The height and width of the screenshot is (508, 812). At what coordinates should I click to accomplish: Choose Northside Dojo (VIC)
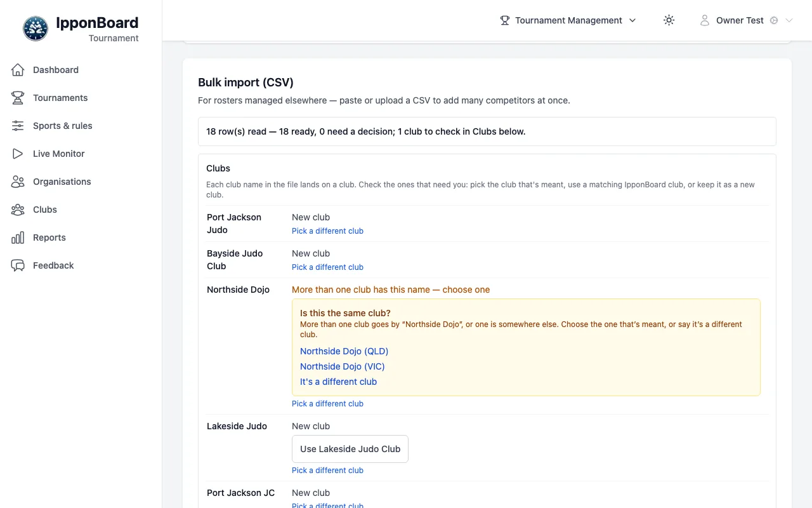(x=343, y=366)
